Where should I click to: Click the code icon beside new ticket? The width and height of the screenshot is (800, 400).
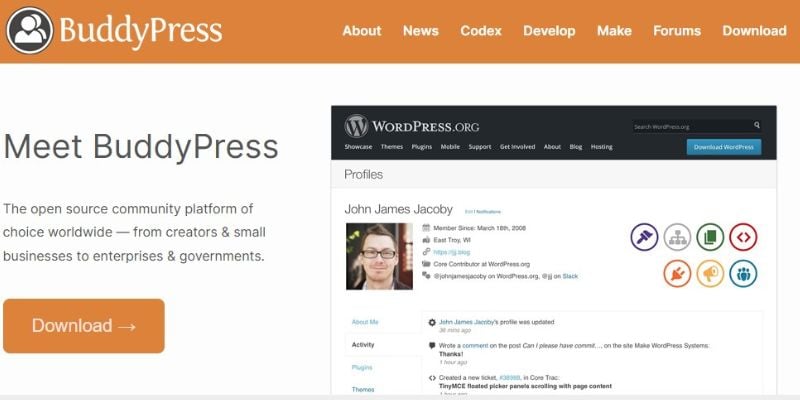coord(432,378)
